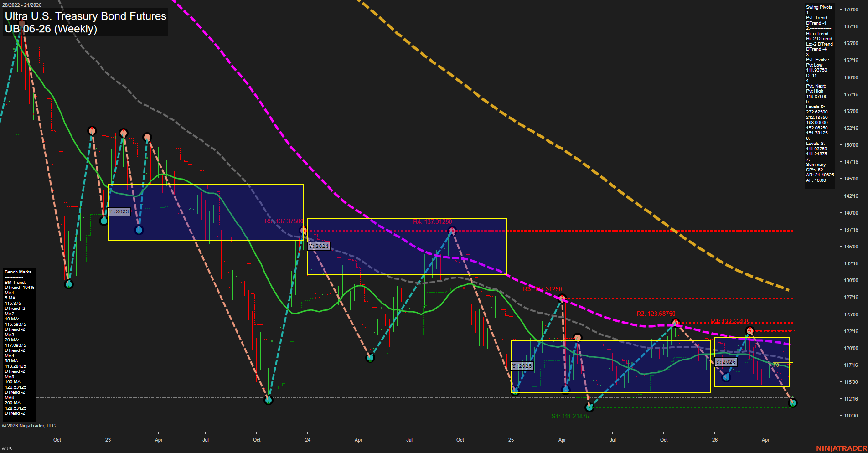Click the 25 year tick on time axis
The image size is (868, 453).
pyautogui.click(x=511, y=440)
